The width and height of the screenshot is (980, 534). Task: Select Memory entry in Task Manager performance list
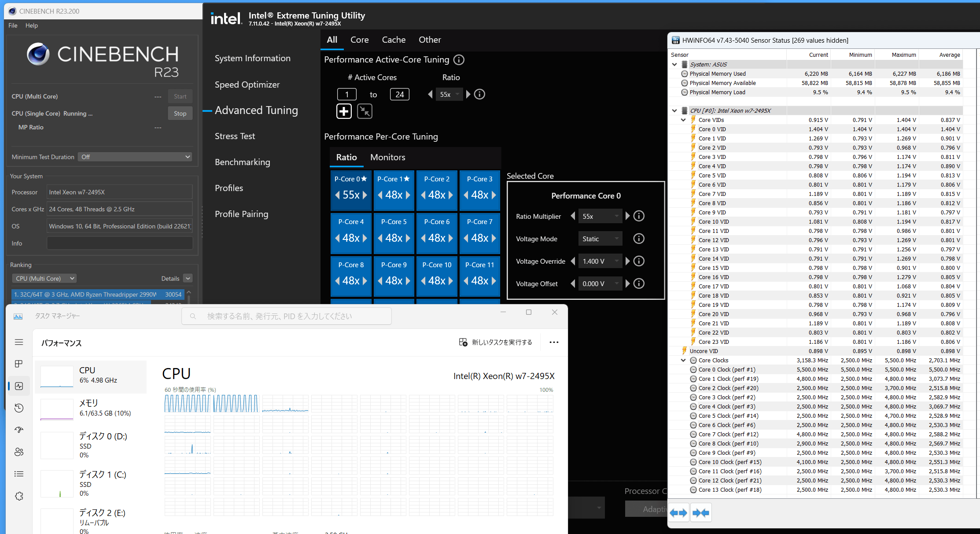pyautogui.click(x=91, y=409)
